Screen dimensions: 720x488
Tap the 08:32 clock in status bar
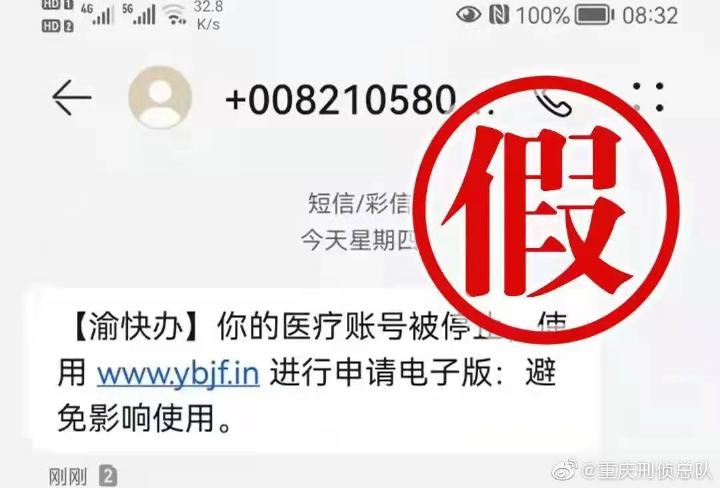pos(650,16)
